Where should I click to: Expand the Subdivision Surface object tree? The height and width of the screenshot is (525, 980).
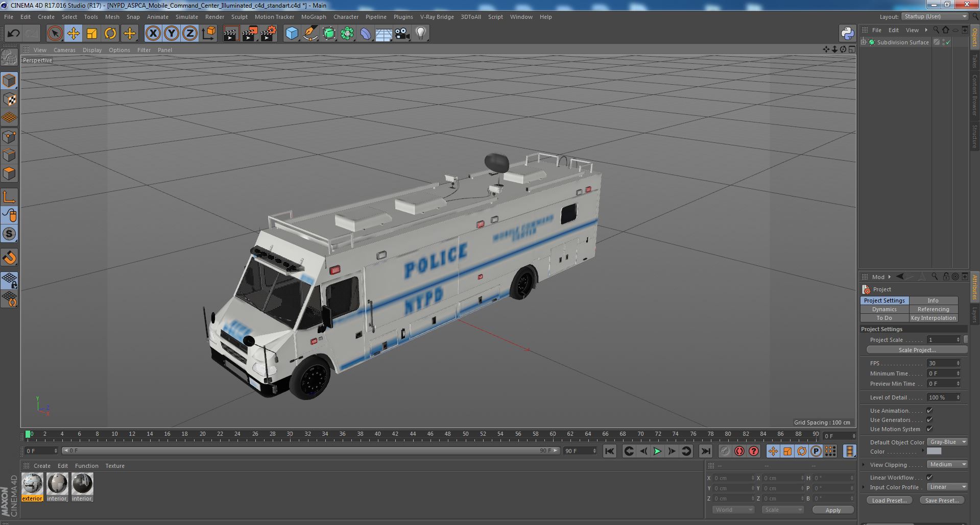864,42
